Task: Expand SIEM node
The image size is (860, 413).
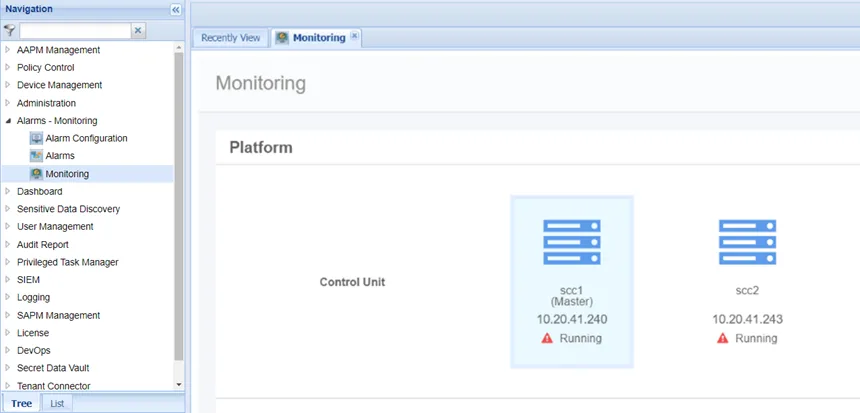Action: pos(8,280)
